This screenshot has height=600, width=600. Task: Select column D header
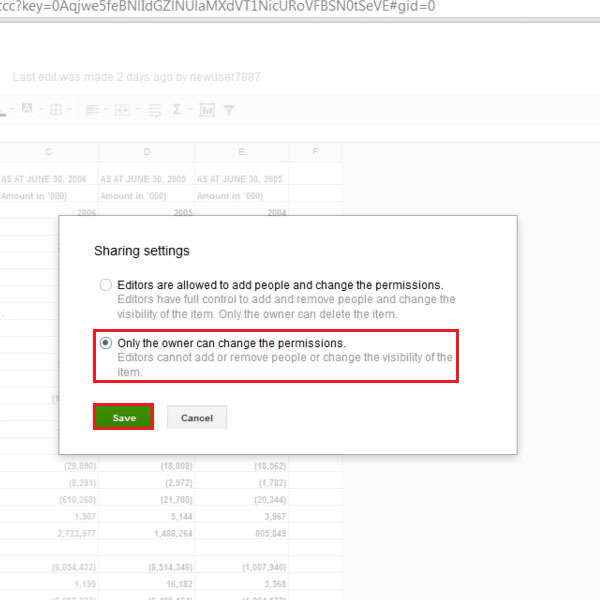[x=147, y=152]
